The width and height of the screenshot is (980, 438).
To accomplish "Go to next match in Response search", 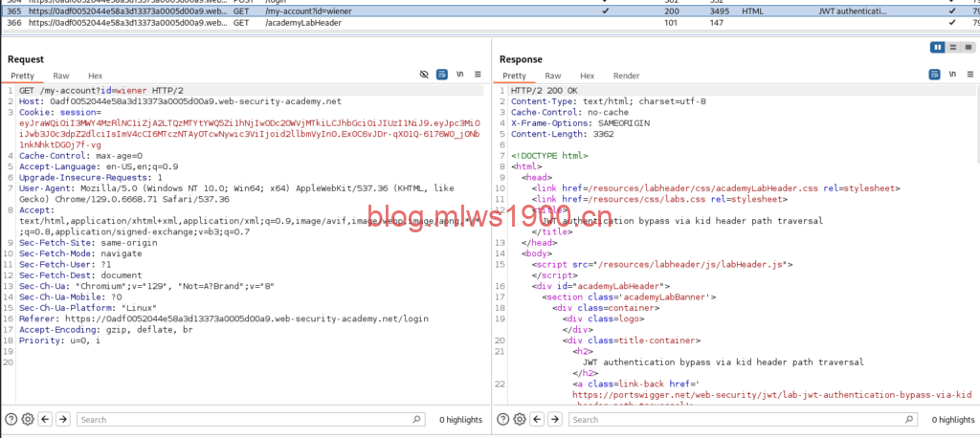I will (554, 419).
